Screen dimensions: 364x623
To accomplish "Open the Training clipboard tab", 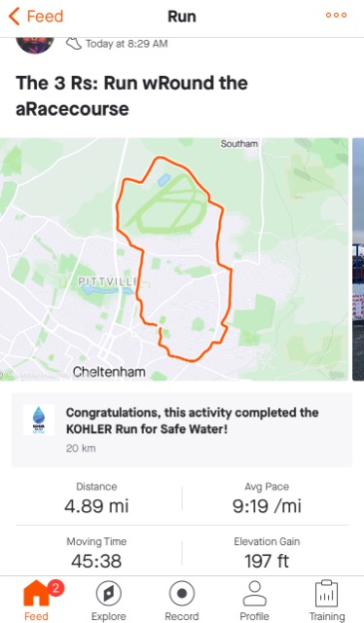I will [327, 601].
